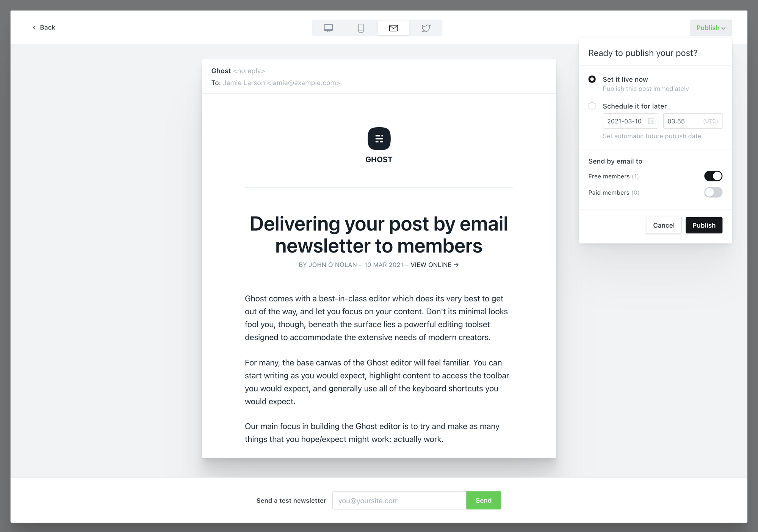
Task: Expand the Publish dropdown menu
Action: point(710,27)
